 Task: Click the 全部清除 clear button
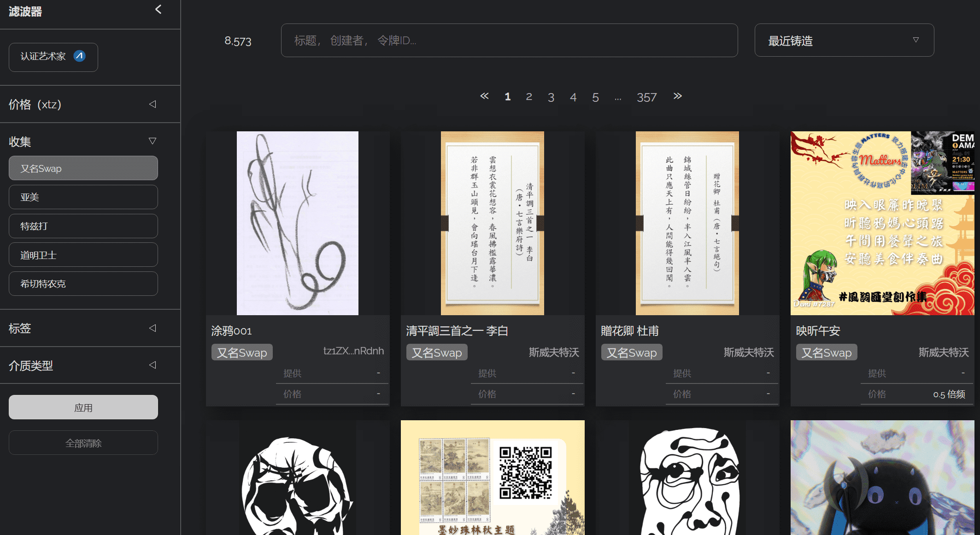83,442
